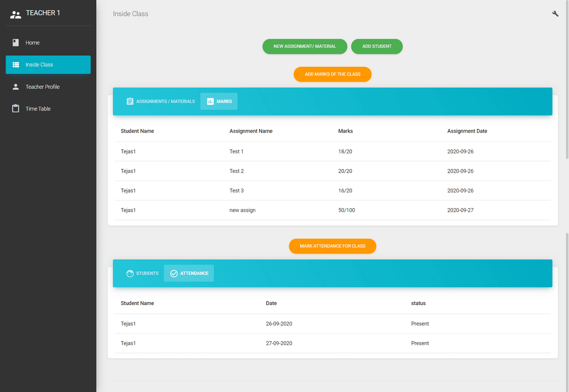Click the Assignments clipboard tab icon

pyautogui.click(x=130, y=101)
